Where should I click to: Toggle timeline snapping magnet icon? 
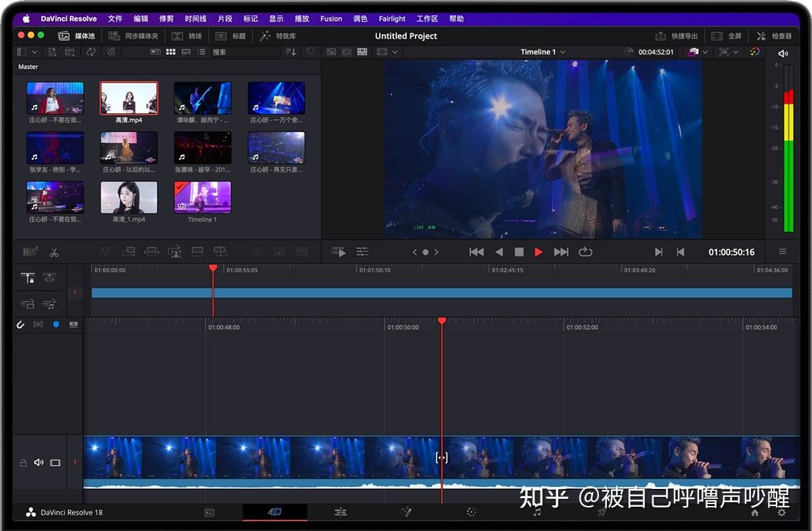pyautogui.click(x=20, y=325)
